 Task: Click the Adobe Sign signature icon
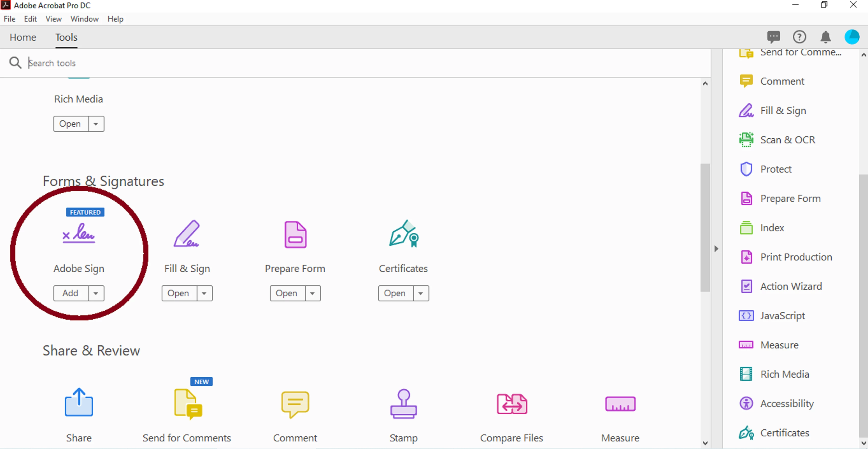tap(78, 233)
